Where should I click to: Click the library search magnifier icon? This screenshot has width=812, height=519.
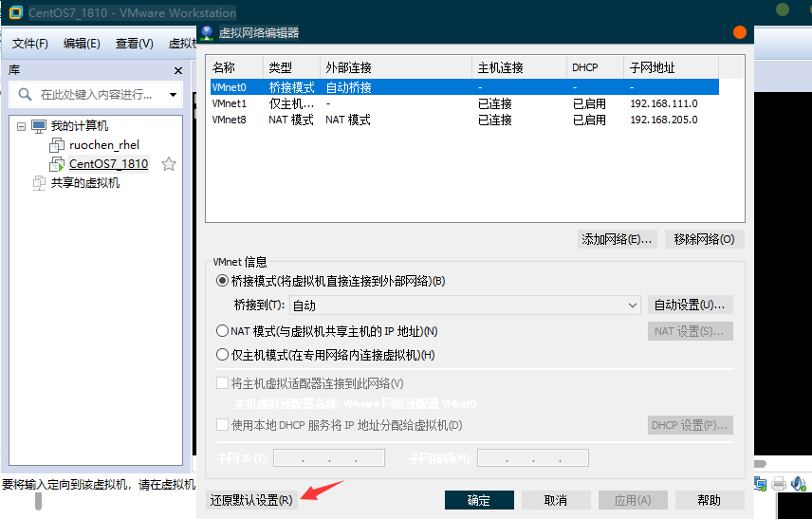click(25, 94)
